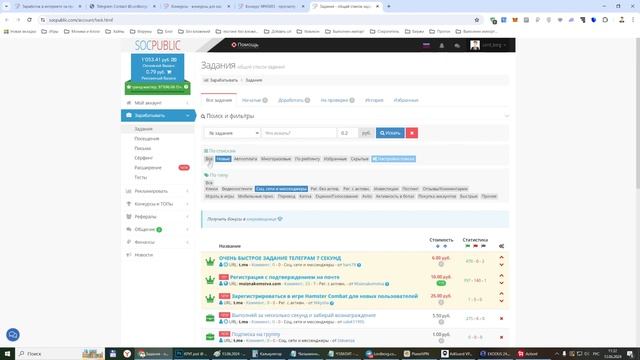Click the share icon in the table header
This screenshot has height=360, width=640.
pos(501,246)
